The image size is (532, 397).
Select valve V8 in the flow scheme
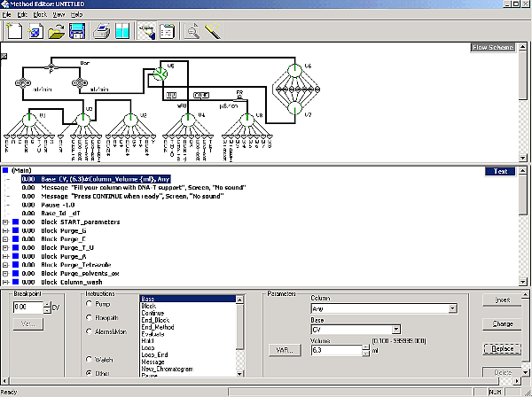[x=247, y=120]
